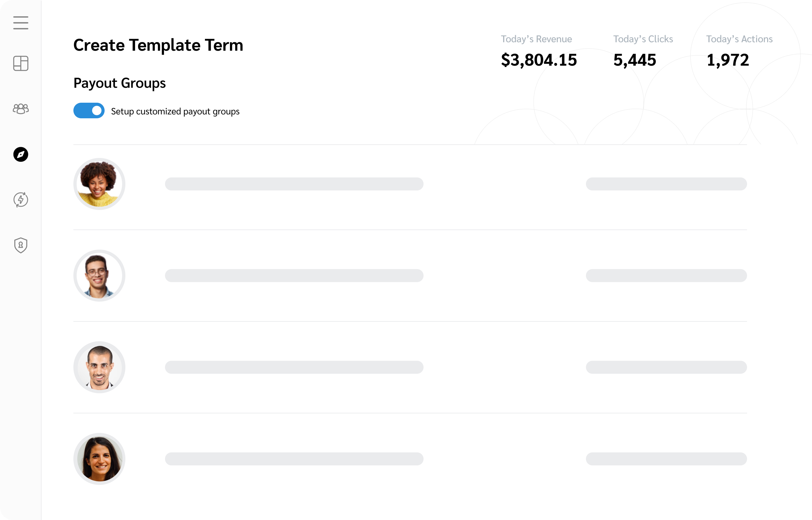
Task: Click the Today's Clicks statistic
Action: point(635,60)
